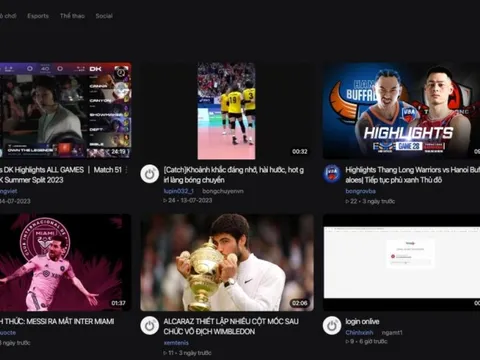Play the Messi Inter Miami thumbnail
The width and height of the screenshot is (480, 360).
[x=65, y=263]
